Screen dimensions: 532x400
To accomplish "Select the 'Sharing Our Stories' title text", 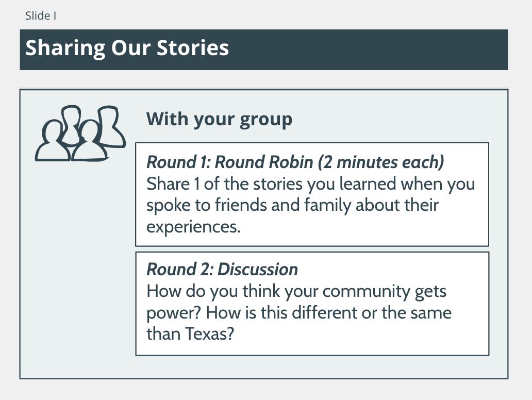I will pyautogui.click(x=127, y=48).
